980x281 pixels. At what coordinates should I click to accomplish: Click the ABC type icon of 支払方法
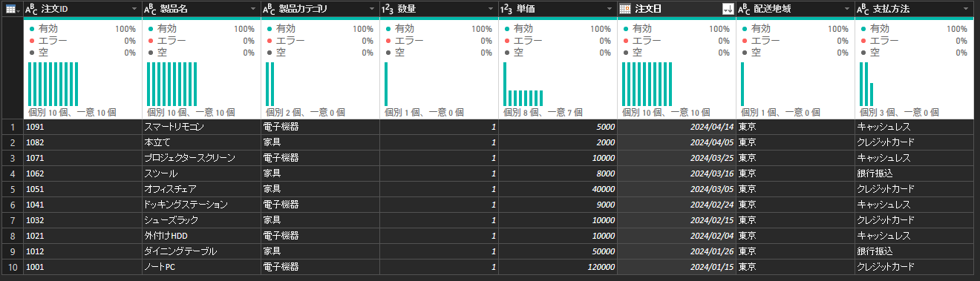[863, 9]
